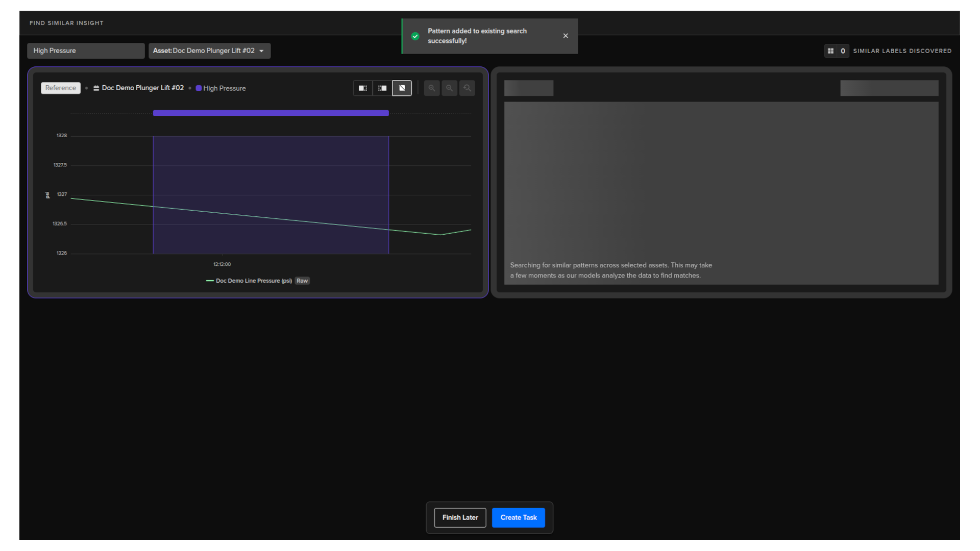This screenshot has height=551, width=980.
Task: Click the SIMILAR LABELS DISCOVERED text
Action: tap(902, 51)
